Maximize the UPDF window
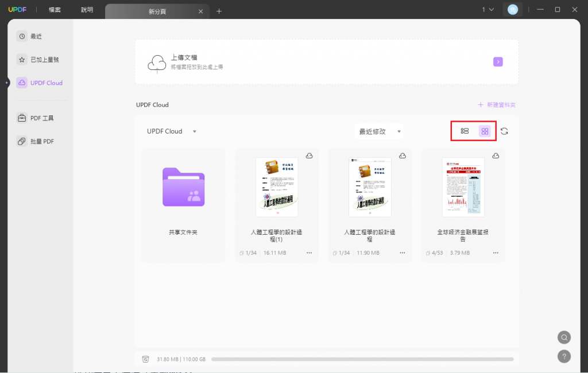Image resolution: width=588 pixels, height=373 pixels. point(558,10)
